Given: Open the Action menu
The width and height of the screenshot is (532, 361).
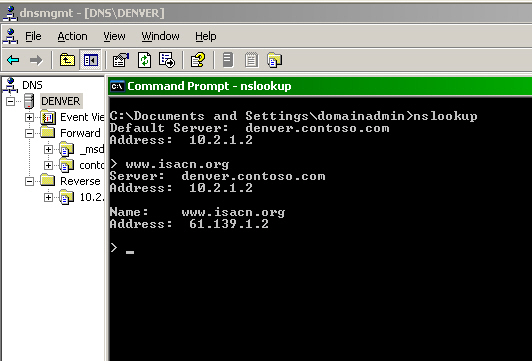Looking at the screenshot, I should click(x=72, y=36).
